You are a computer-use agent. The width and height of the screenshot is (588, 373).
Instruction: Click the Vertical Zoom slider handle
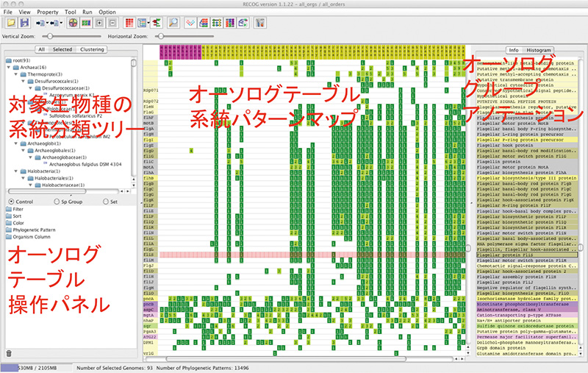pos(48,35)
